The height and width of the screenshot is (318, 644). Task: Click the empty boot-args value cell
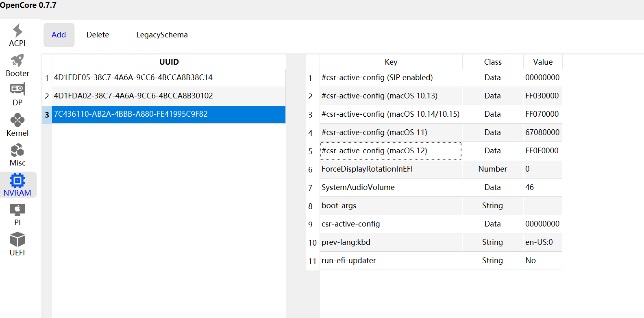coord(542,206)
